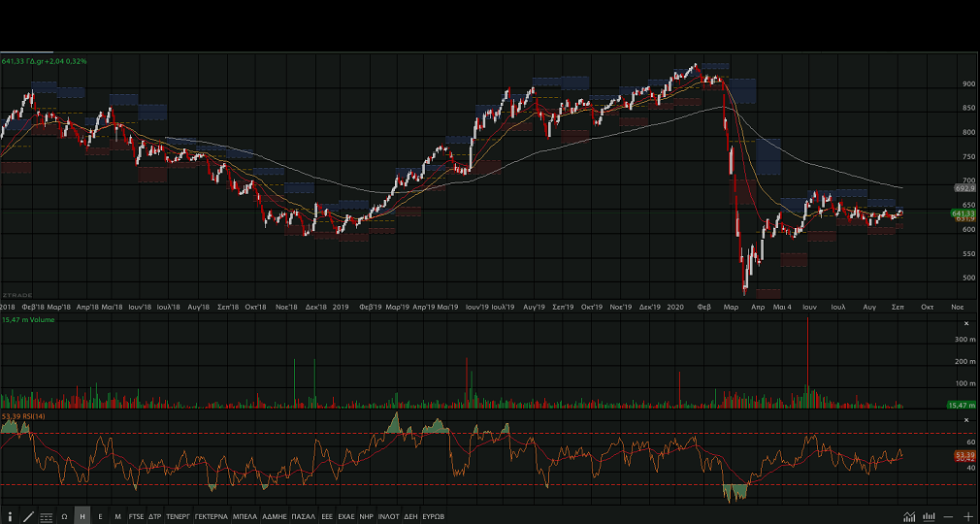Open the line chart type icon
The height and width of the screenshot is (524, 980).
[909, 516]
